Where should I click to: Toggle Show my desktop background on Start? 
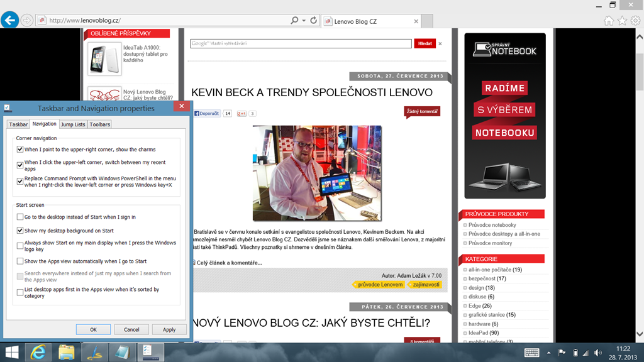coord(21,231)
